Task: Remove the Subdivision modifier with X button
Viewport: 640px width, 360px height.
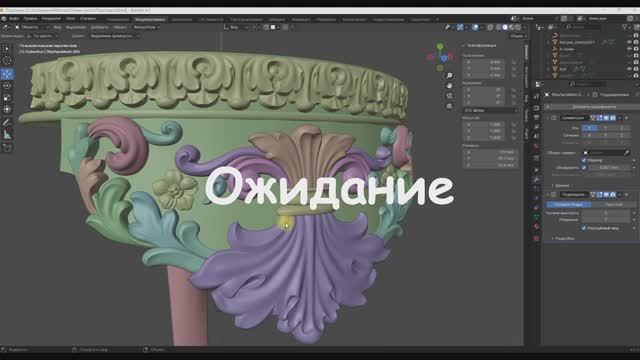Action: pyautogui.click(x=627, y=195)
